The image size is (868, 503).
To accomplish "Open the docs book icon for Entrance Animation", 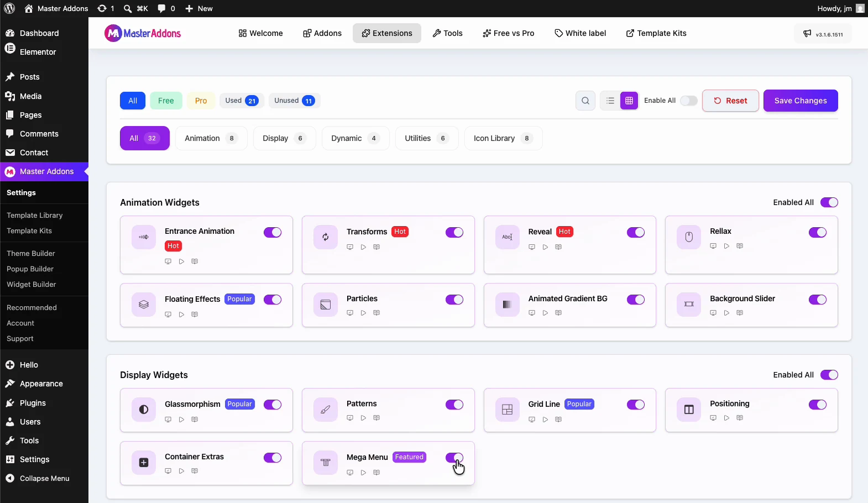I will click(195, 261).
